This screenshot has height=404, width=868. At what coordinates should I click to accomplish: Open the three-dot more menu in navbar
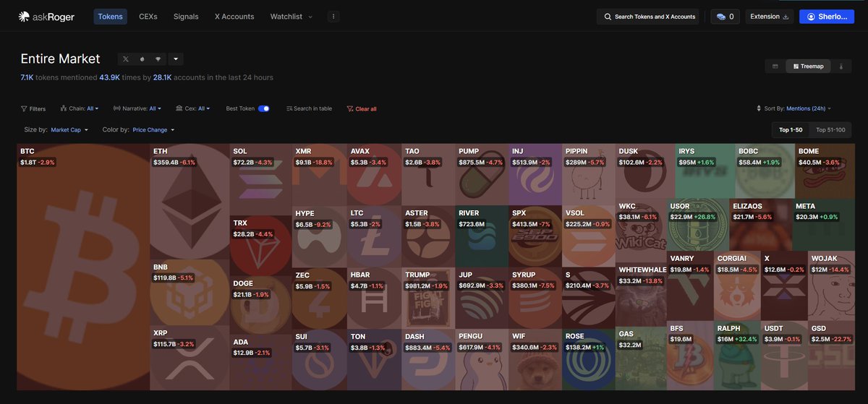[x=333, y=16]
